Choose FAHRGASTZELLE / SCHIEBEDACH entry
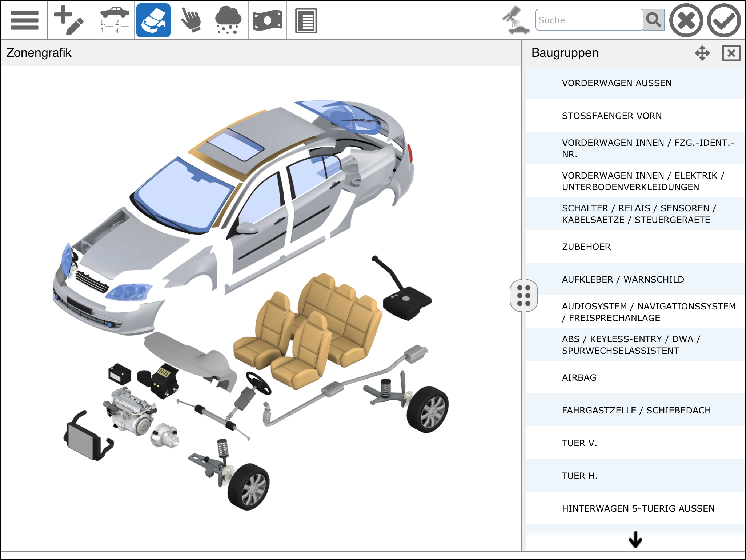746x560 pixels. pos(636,410)
